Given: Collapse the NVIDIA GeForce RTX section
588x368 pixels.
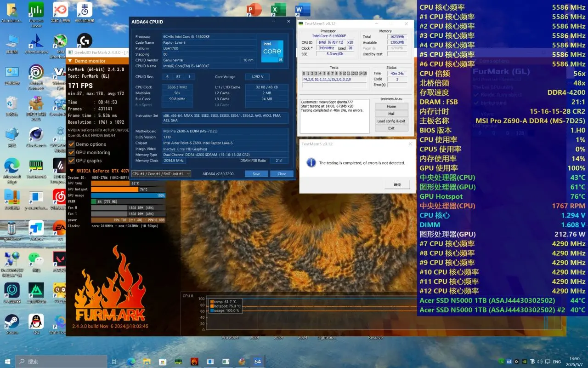Looking at the screenshot, I should pos(97,171).
